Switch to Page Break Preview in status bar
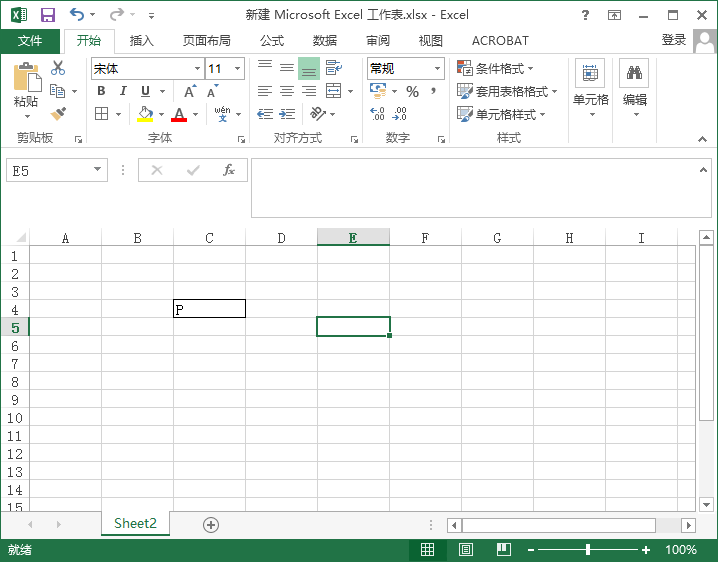This screenshot has width=718, height=562. click(504, 549)
